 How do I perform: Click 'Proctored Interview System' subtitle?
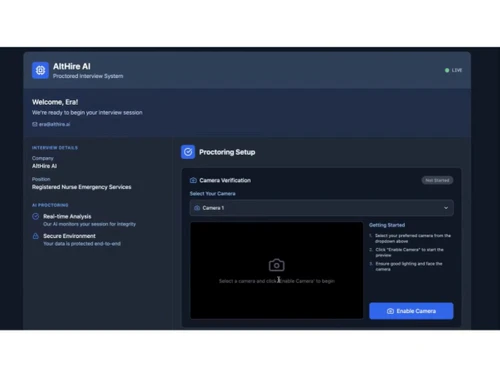coord(88,76)
